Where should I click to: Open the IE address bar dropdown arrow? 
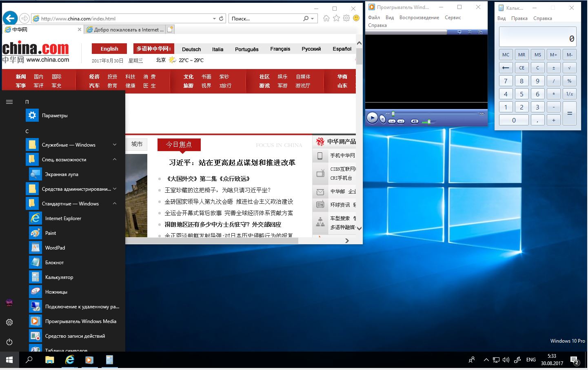[214, 19]
